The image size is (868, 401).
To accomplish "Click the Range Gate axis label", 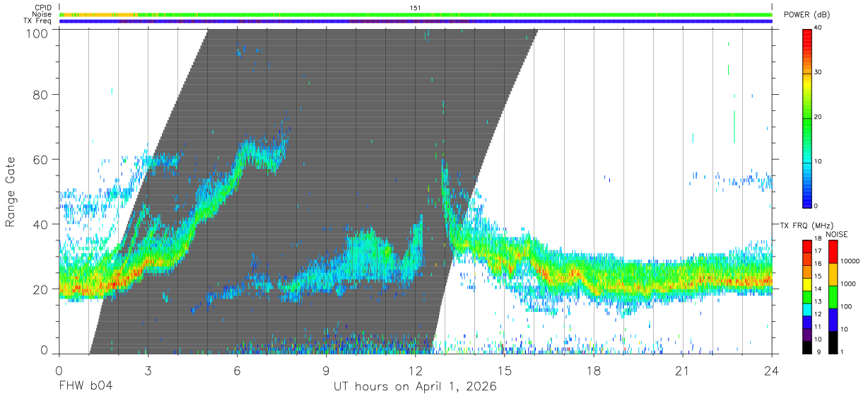I will pos(11,192).
